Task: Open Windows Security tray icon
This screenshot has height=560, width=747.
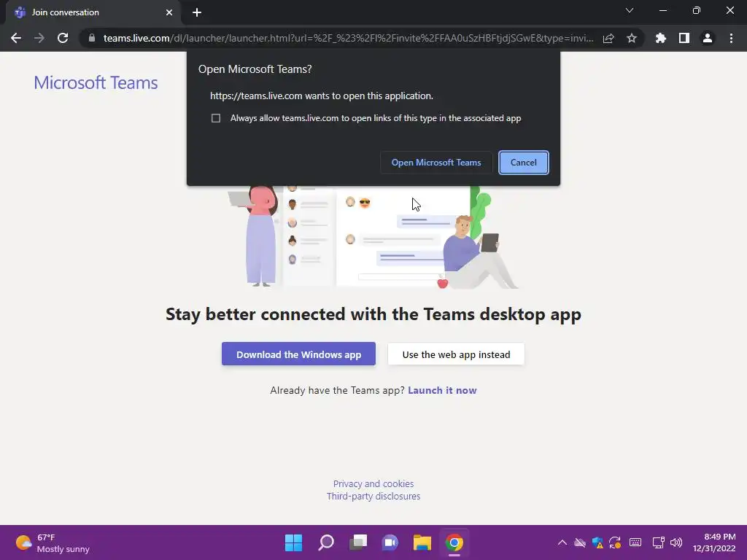Action: pos(597,542)
